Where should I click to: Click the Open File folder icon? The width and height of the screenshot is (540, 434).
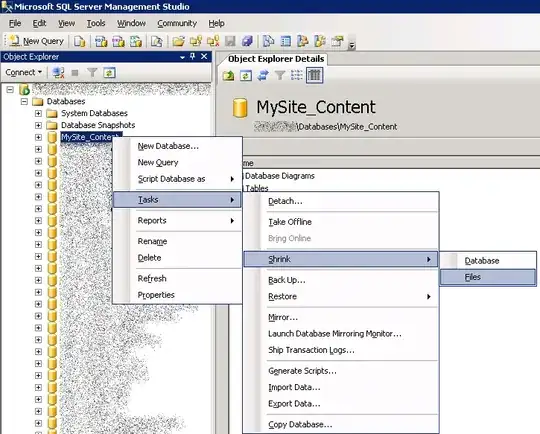[x=178, y=42]
